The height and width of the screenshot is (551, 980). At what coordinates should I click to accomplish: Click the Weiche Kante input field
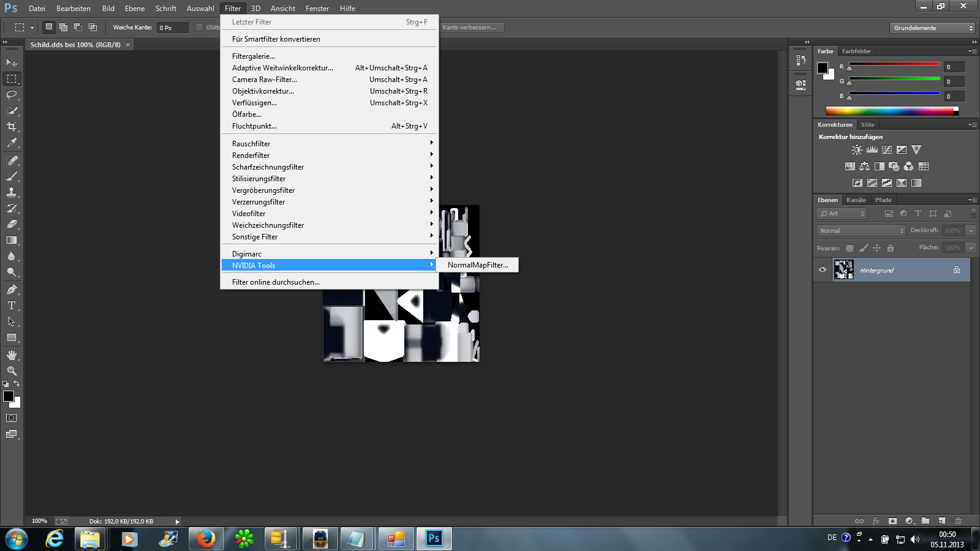[172, 28]
